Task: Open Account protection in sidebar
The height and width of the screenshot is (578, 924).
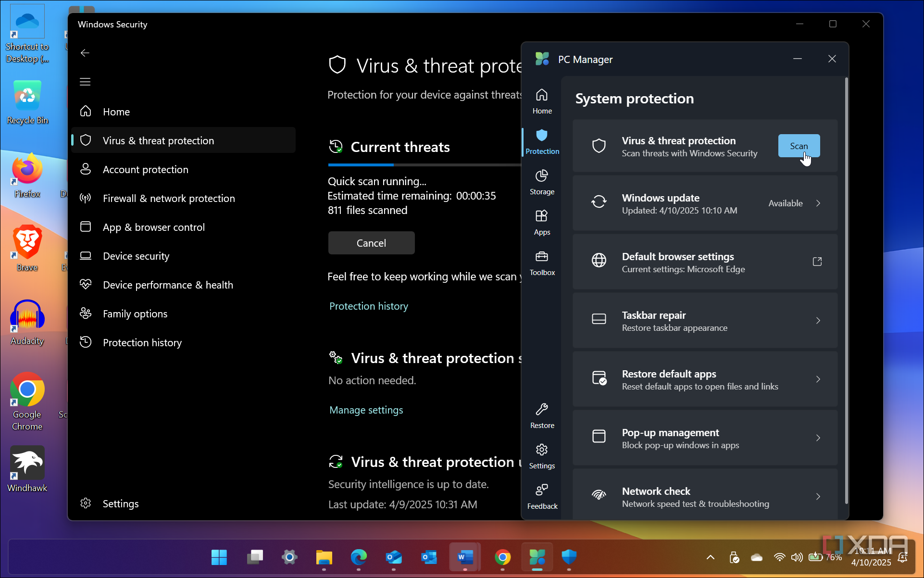Action: 145,169
